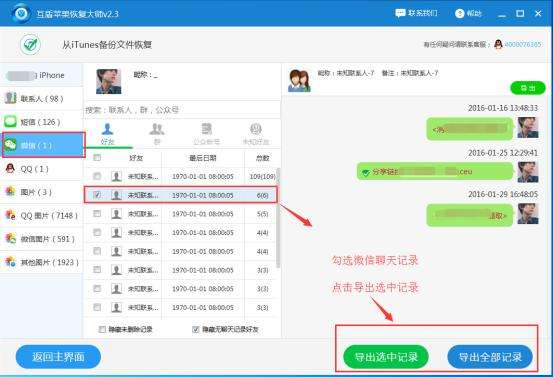Image resolution: width=553 pixels, height=377 pixels.
Task: Toggle the select-all checkbox in table header
Action: [x=97, y=158]
